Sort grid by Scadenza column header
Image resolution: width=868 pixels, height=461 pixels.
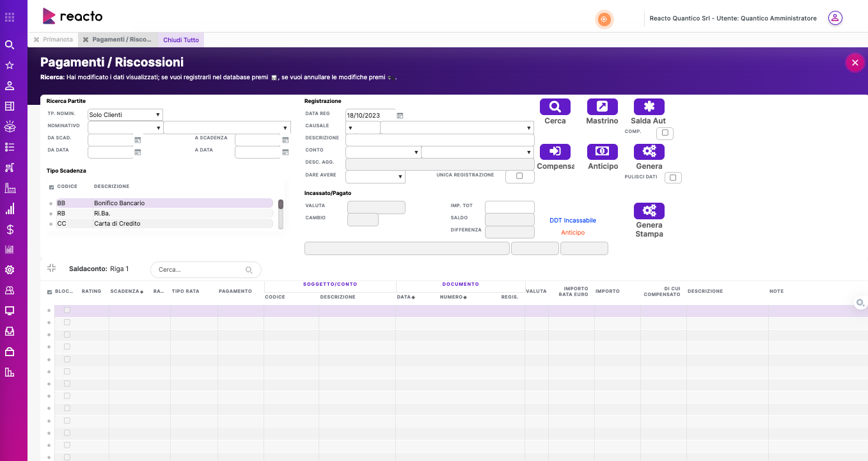[127, 292]
